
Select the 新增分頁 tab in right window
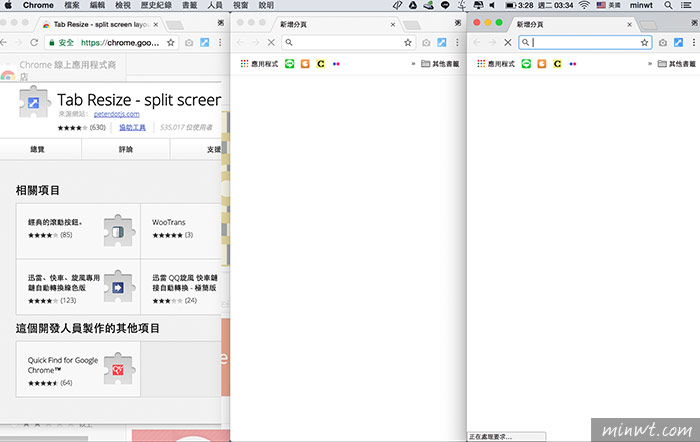pos(572,25)
